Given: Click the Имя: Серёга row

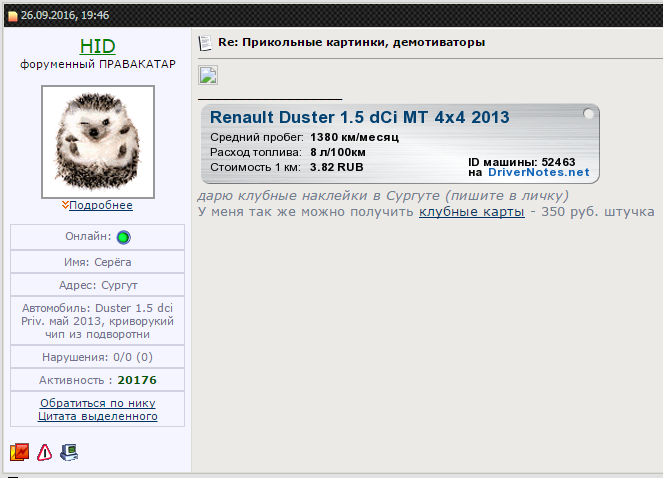Looking at the screenshot, I should click(98, 262).
